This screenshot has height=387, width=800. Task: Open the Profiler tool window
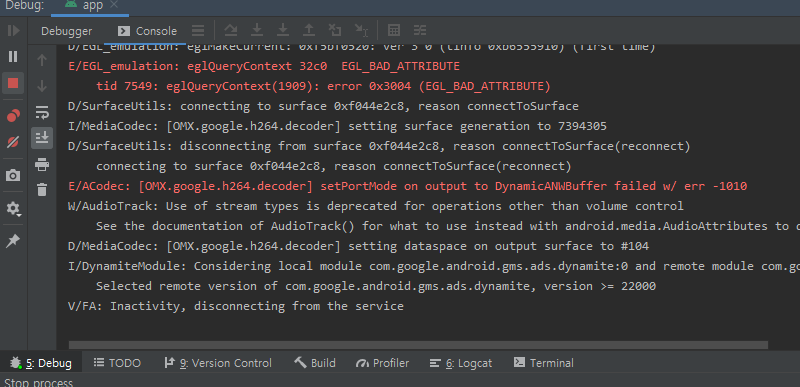[x=383, y=363]
